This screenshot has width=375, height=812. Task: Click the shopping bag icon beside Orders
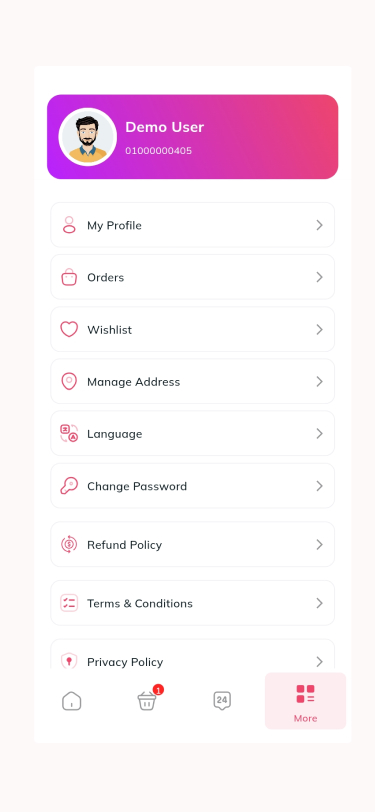pos(69,277)
